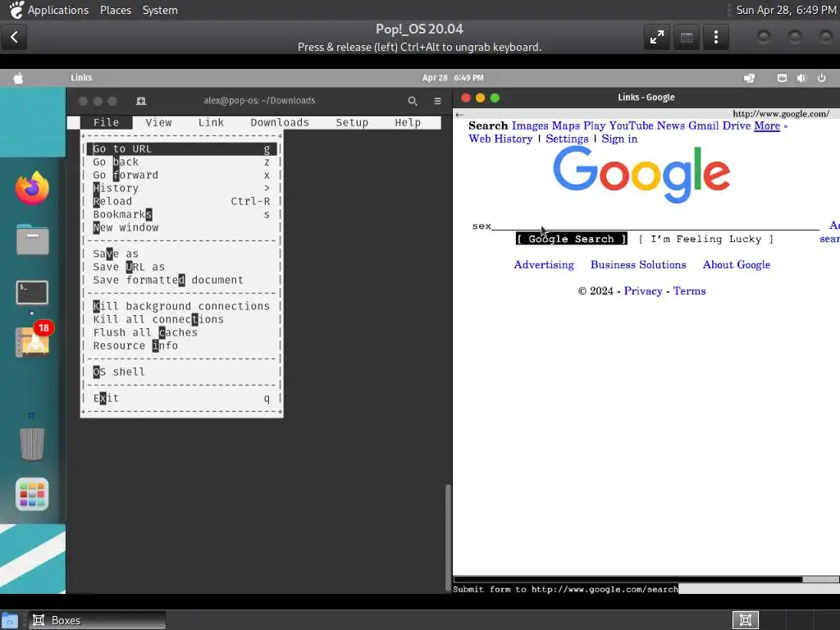Open the Maps link on Google

coord(566,126)
